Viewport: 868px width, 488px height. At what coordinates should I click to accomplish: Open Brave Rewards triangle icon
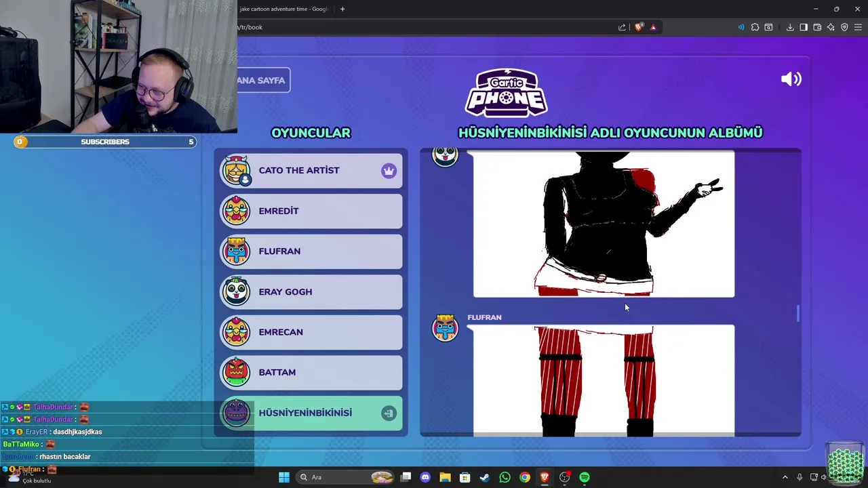[x=653, y=27]
